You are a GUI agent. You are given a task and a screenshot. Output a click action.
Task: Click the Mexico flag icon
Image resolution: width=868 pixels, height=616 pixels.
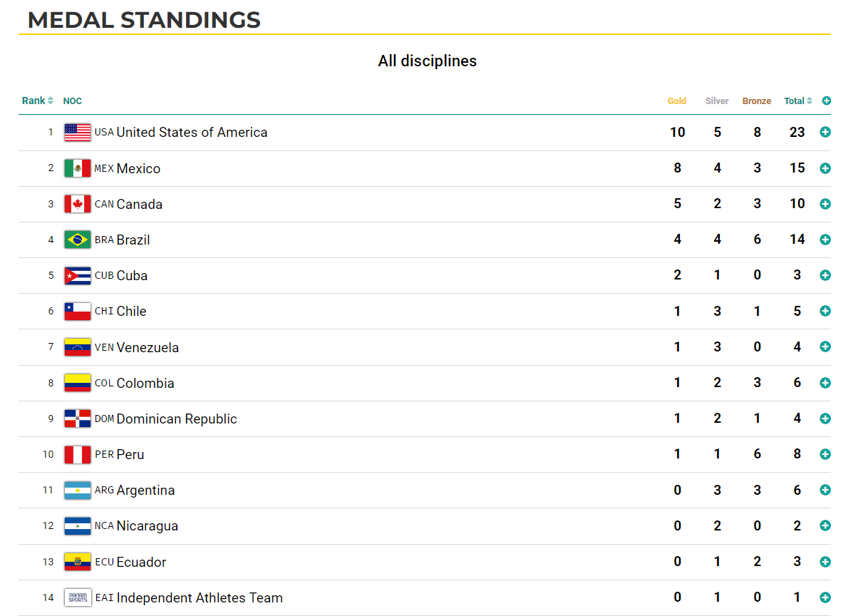click(x=78, y=168)
